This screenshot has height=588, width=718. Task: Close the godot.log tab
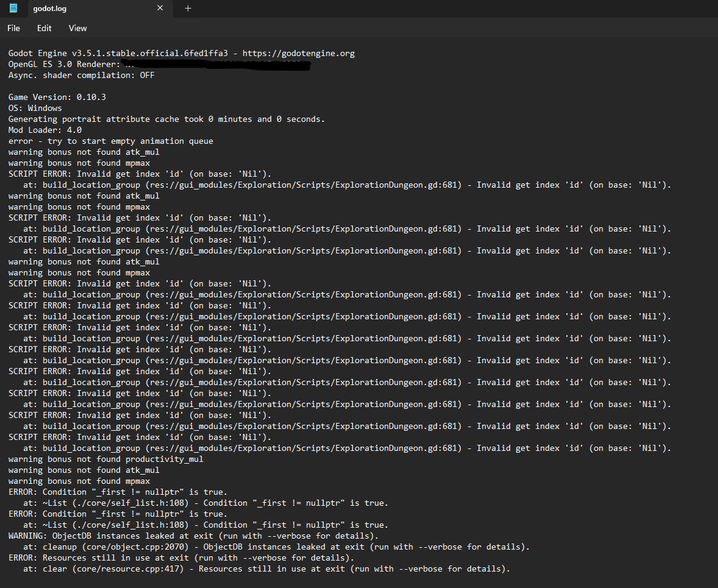(x=160, y=8)
